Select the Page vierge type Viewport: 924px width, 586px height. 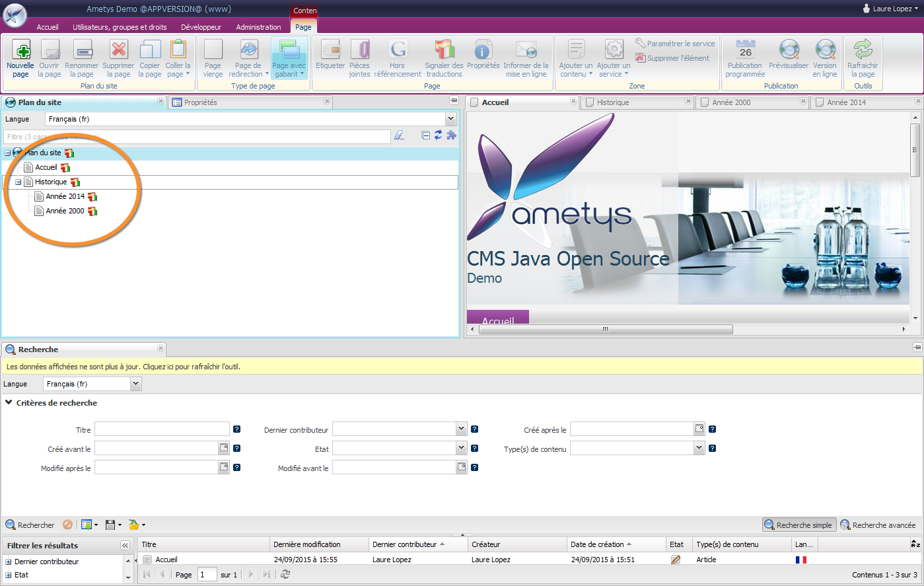[213, 59]
